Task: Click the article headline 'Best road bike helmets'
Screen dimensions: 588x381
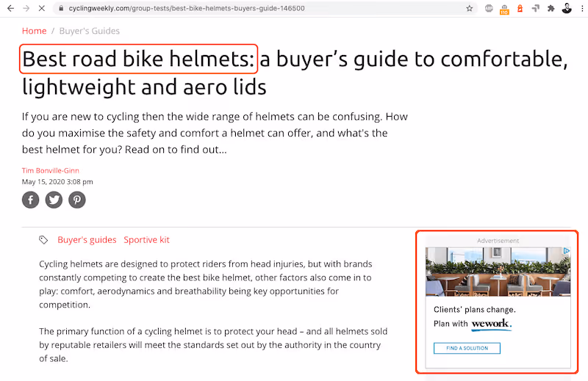Action: (138, 59)
